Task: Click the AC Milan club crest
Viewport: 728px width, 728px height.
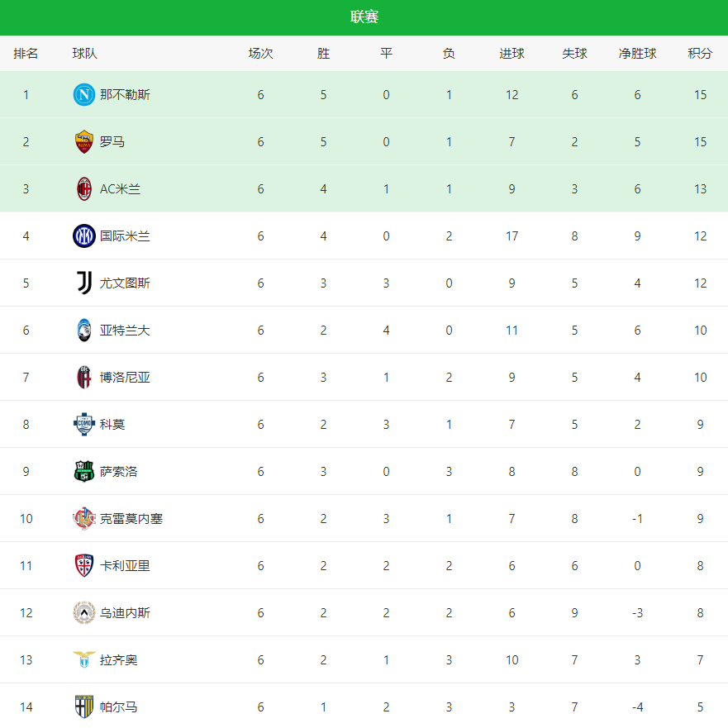Action: click(84, 189)
